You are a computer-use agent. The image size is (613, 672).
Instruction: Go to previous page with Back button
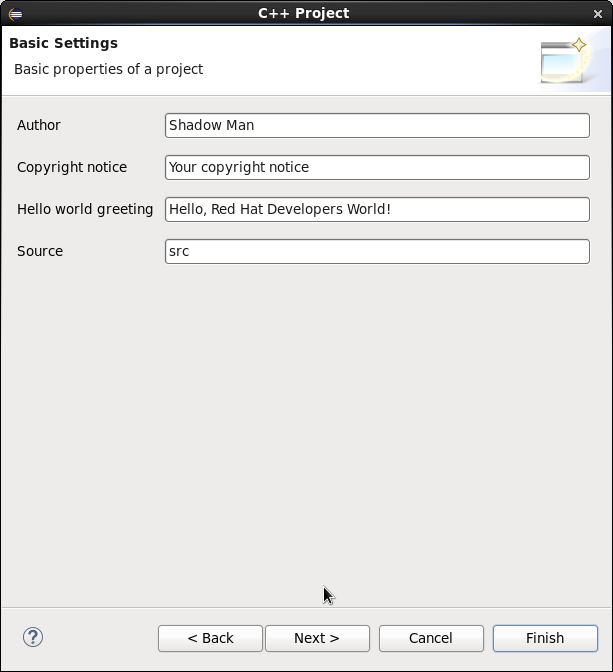tap(210, 638)
